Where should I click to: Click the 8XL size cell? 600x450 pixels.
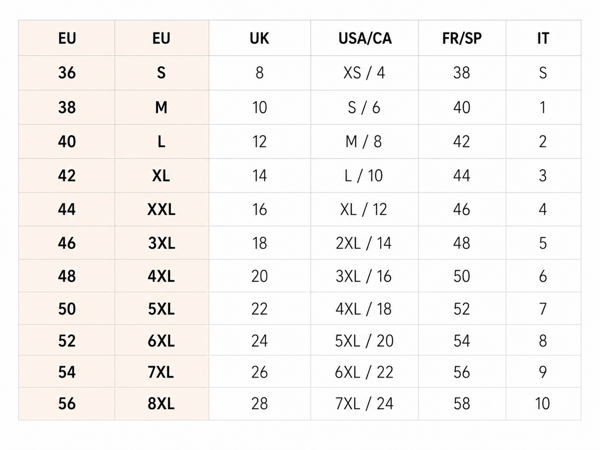point(161,404)
